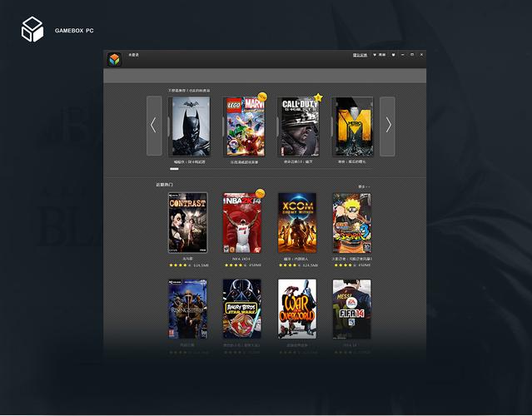The height and width of the screenshot is (416, 532).
Task: Click the colorful cube app logo
Action: pyautogui.click(x=114, y=60)
